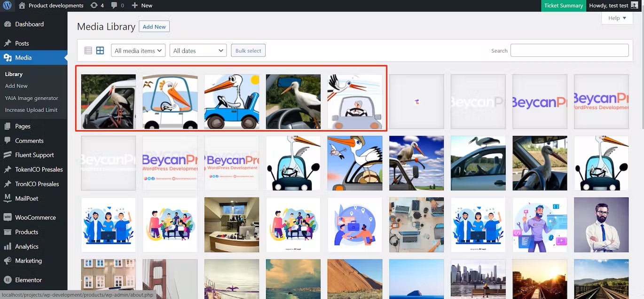Image resolution: width=644 pixels, height=299 pixels.
Task: Switch the media library to grid view
Action: tap(100, 51)
